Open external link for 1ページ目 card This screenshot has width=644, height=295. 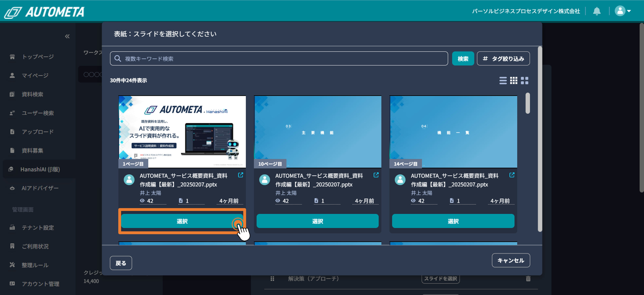pyautogui.click(x=240, y=175)
